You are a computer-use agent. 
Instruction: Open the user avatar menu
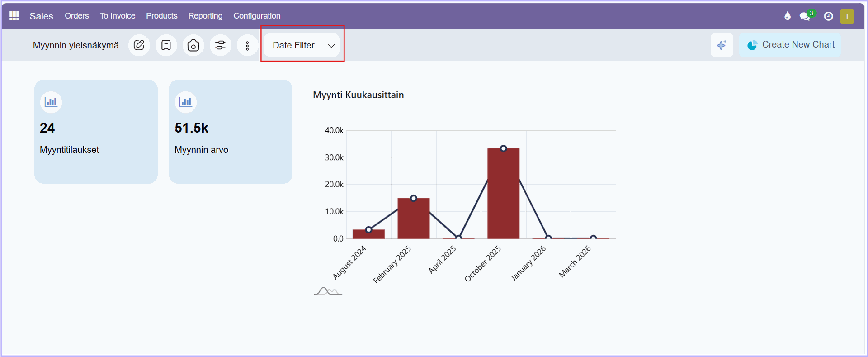click(x=847, y=16)
